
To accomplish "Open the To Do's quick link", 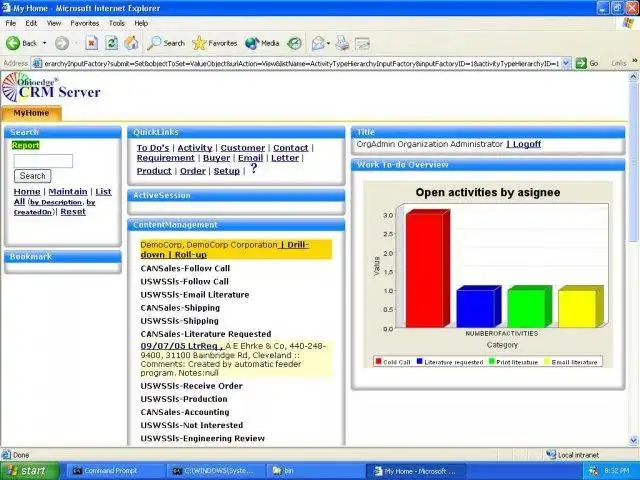I will pyautogui.click(x=153, y=148).
